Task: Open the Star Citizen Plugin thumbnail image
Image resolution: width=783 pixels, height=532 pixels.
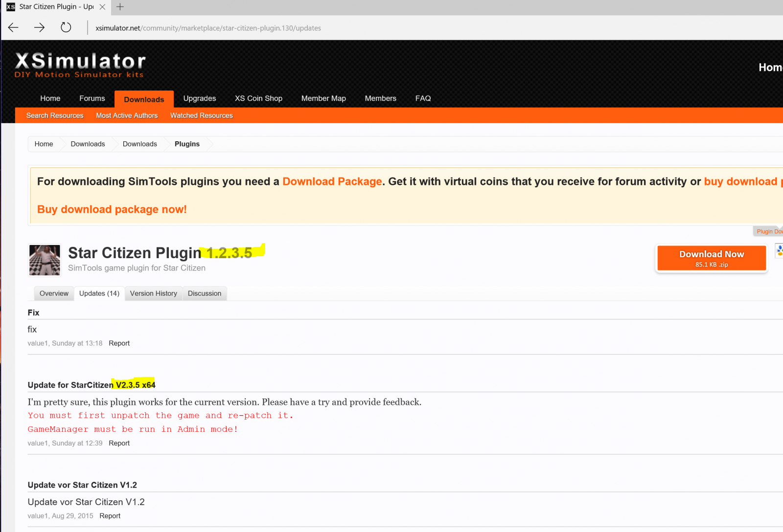Action: pyautogui.click(x=45, y=260)
